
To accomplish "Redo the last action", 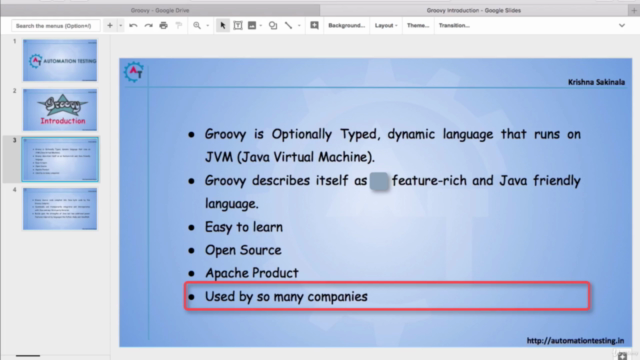I will [148, 25].
